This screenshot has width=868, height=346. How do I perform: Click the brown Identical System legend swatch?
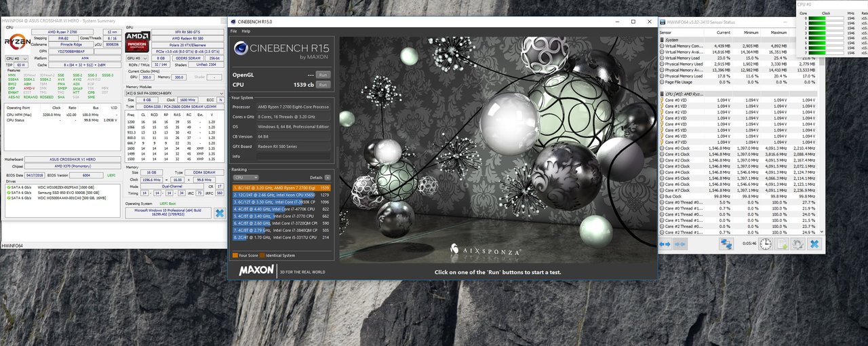coord(263,256)
